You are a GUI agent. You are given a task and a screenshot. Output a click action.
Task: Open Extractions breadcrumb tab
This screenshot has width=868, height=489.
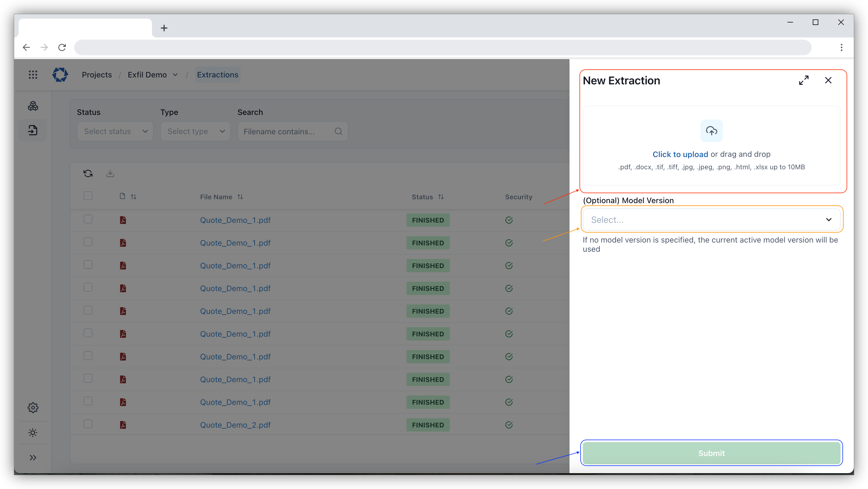pos(217,75)
